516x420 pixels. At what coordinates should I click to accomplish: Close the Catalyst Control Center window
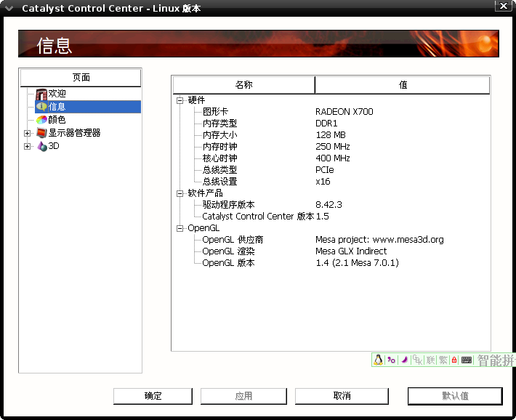point(504,6)
